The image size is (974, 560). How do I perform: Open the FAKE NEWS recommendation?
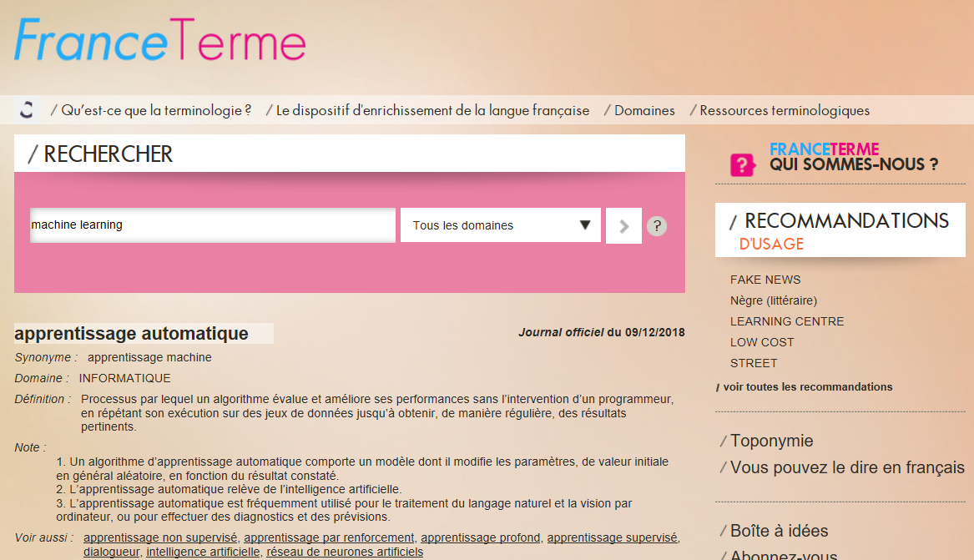[765, 280]
